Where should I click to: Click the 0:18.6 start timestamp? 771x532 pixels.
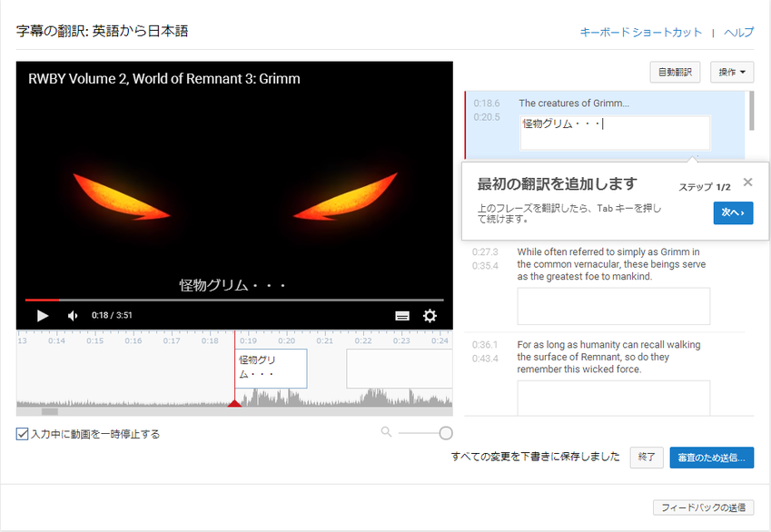486,103
